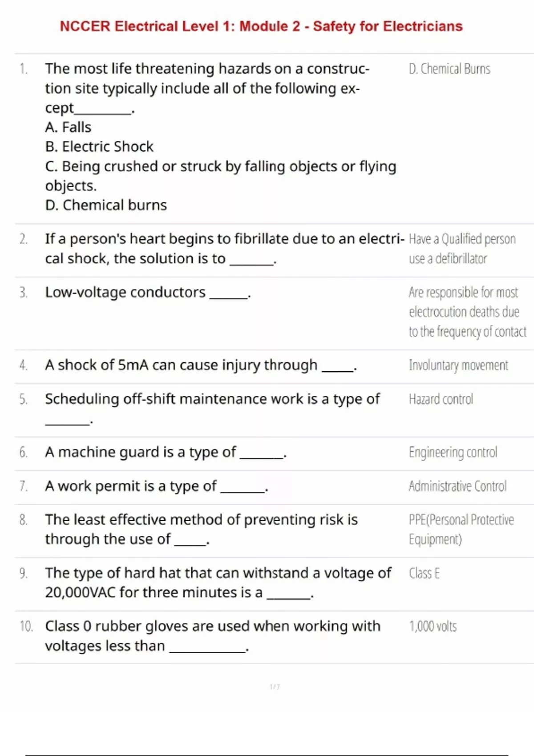Click the 5mA shock question
The image size is (534, 756).
pyautogui.click(x=181, y=365)
